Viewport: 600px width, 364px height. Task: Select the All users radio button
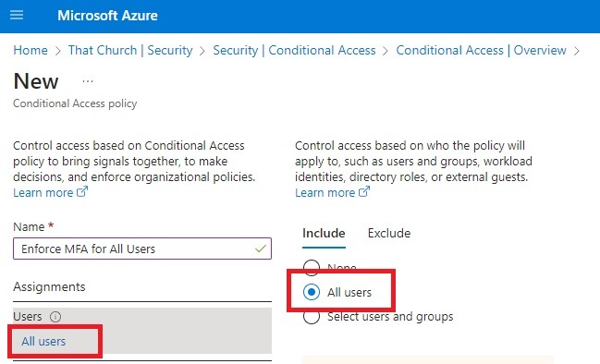pos(312,292)
